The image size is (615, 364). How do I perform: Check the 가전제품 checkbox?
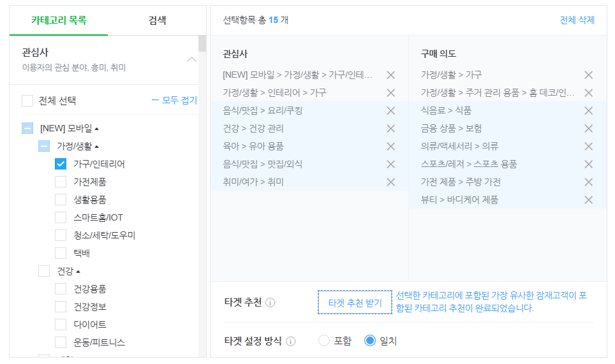point(61,182)
